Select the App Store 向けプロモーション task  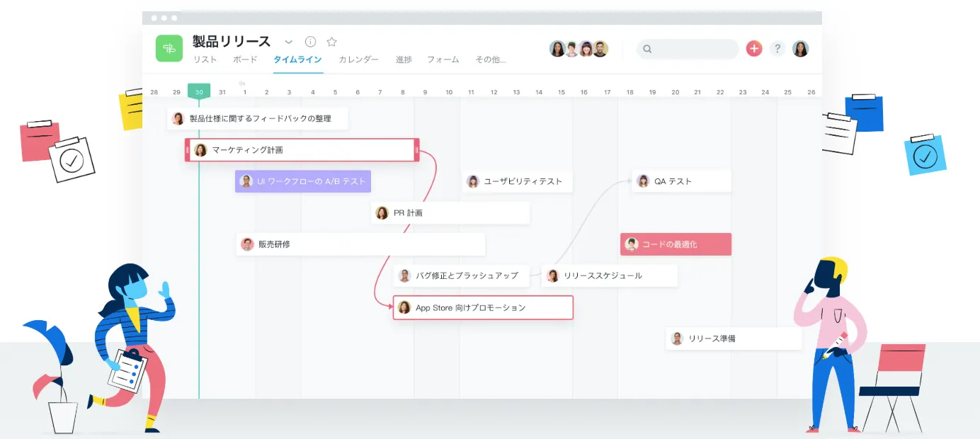pos(483,307)
